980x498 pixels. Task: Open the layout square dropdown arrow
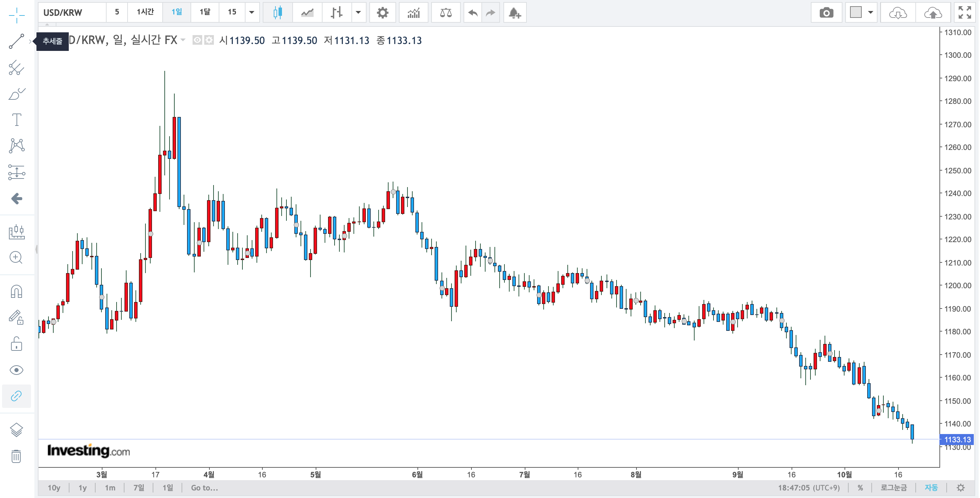coord(870,12)
